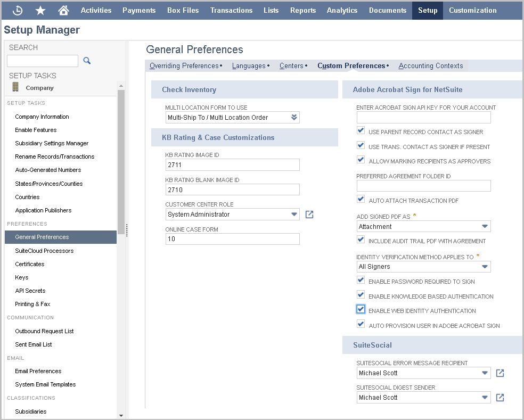
Task: Open the Documents menu
Action: pyautogui.click(x=388, y=10)
